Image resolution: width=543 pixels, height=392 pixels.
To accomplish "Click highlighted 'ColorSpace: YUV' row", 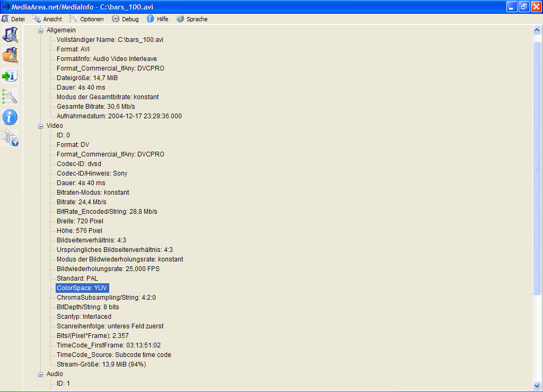I will [82, 288].
